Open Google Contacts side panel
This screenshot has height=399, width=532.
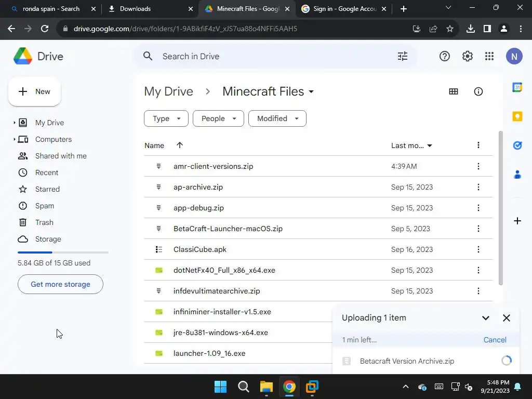click(x=517, y=175)
